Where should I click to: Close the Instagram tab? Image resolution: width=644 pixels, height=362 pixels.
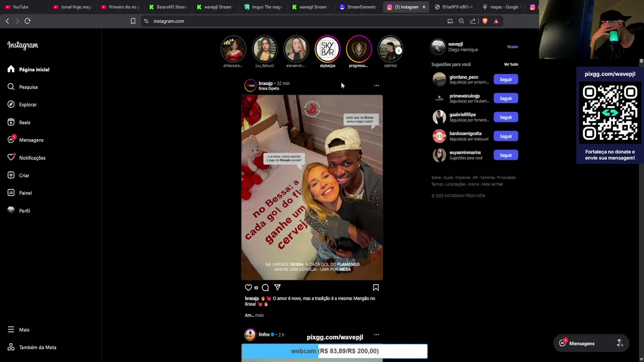pyautogui.click(x=424, y=7)
